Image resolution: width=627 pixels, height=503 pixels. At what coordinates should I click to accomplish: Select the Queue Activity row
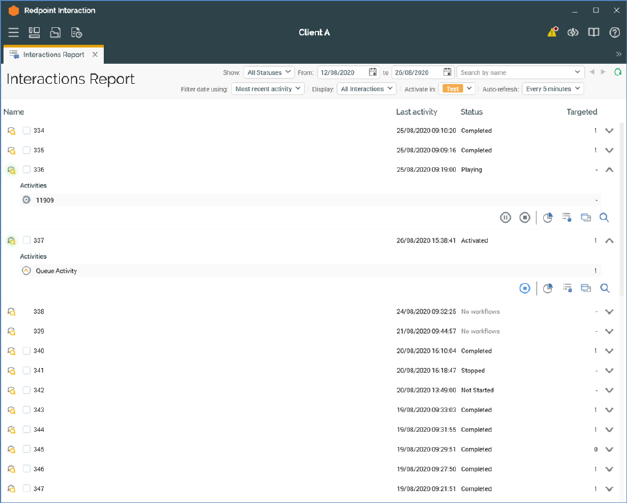pyautogui.click(x=310, y=271)
